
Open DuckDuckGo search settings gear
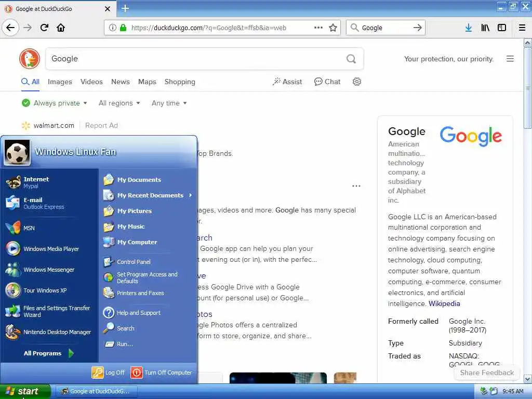[356, 82]
